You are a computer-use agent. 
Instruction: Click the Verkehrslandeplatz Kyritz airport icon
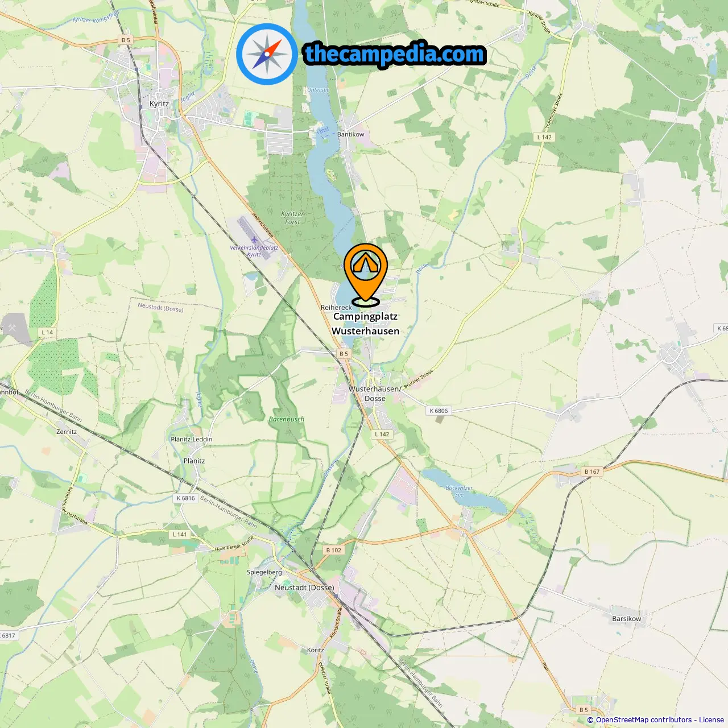[253, 239]
